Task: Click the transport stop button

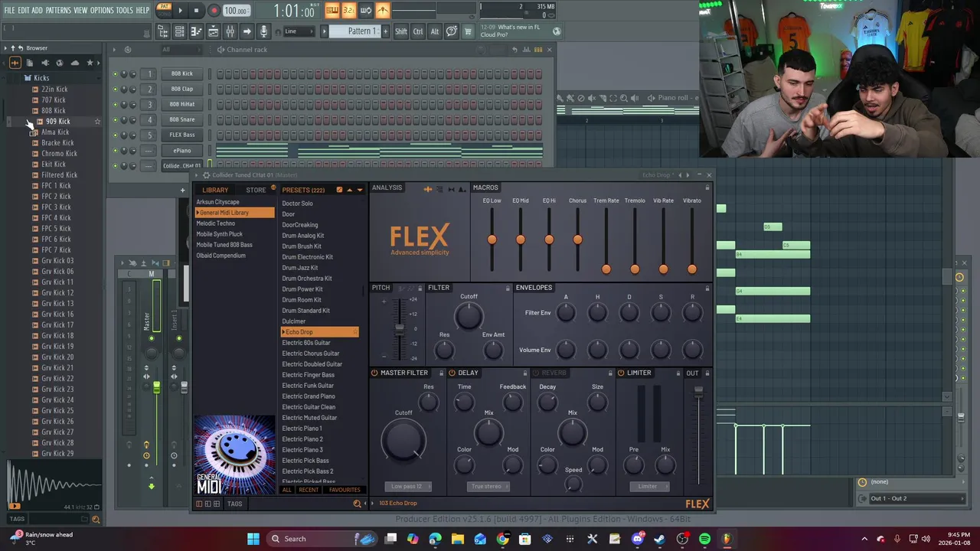Action: click(197, 11)
